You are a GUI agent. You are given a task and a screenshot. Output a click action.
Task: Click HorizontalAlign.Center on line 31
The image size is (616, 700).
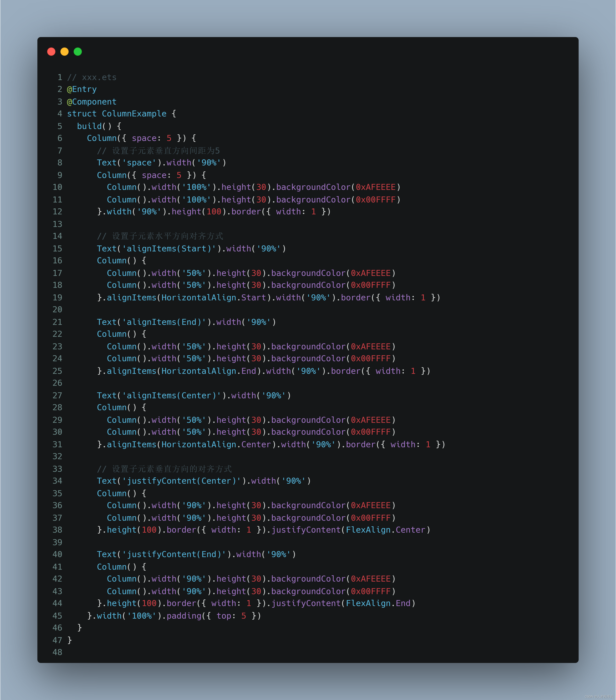[x=216, y=444]
